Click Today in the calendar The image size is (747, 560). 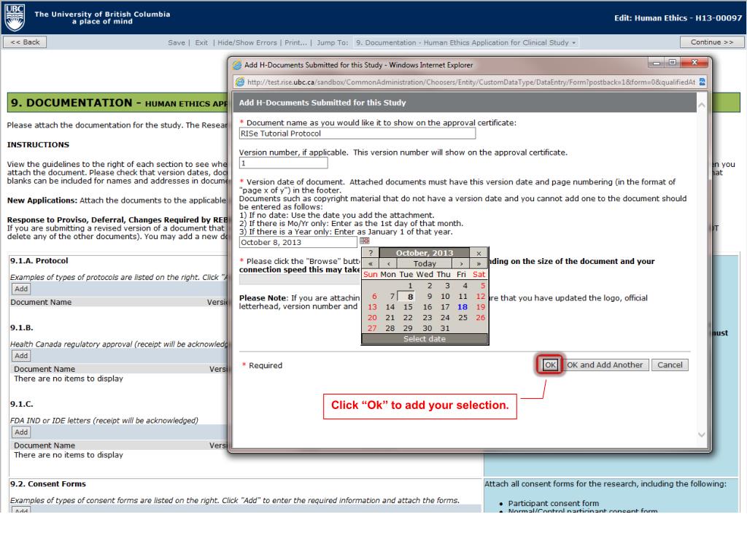[425, 263]
